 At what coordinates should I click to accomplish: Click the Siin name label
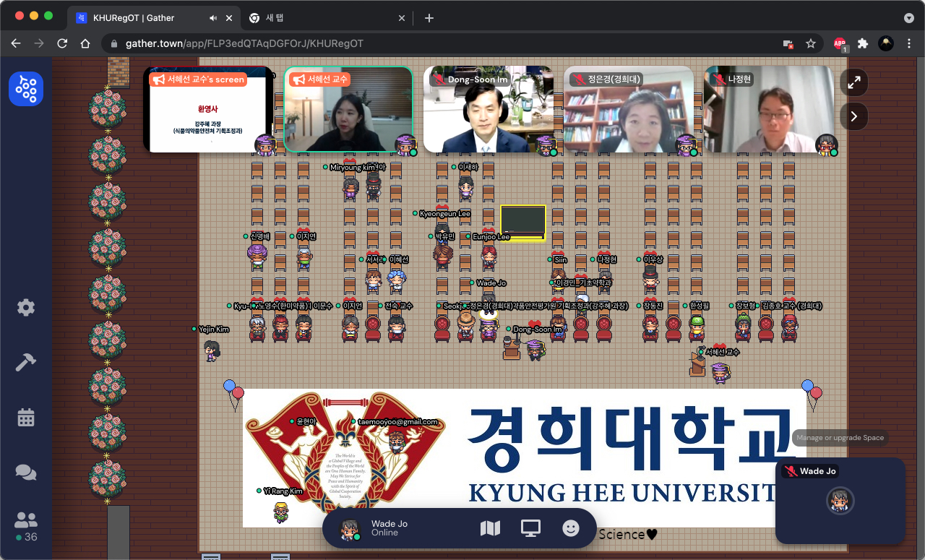click(561, 260)
